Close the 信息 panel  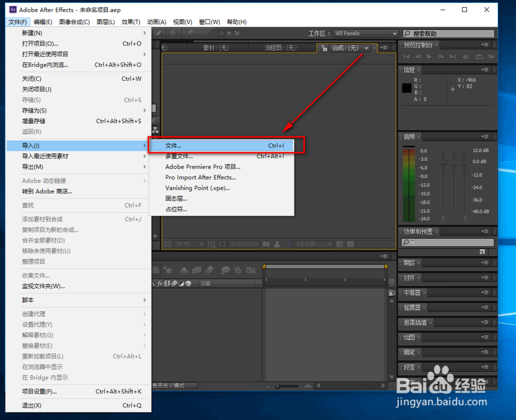(x=418, y=70)
